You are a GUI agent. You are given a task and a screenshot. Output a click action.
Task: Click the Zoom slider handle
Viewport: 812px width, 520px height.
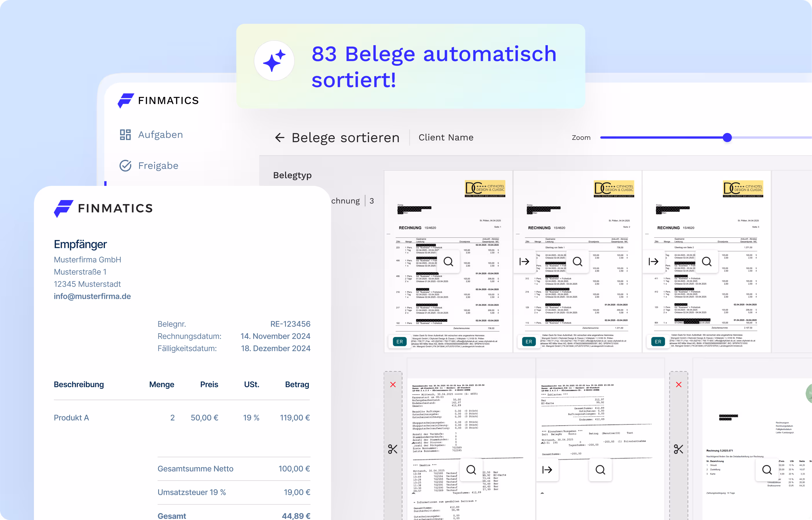pyautogui.click(x=727, y=138)
